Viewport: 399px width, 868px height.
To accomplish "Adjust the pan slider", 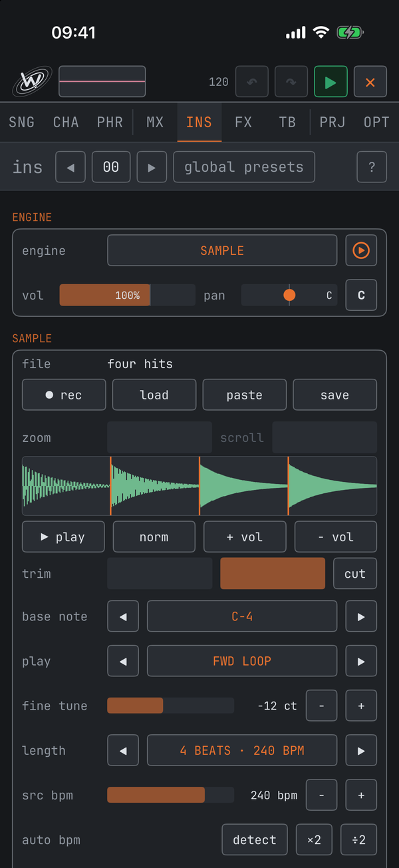I will point(289,295).
